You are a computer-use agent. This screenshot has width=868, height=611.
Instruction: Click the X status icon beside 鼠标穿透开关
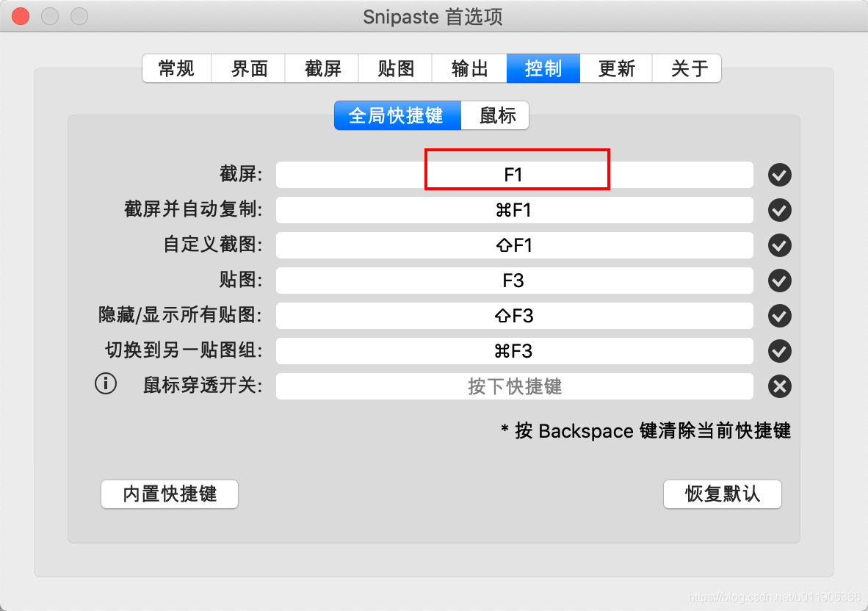point(779,386)
